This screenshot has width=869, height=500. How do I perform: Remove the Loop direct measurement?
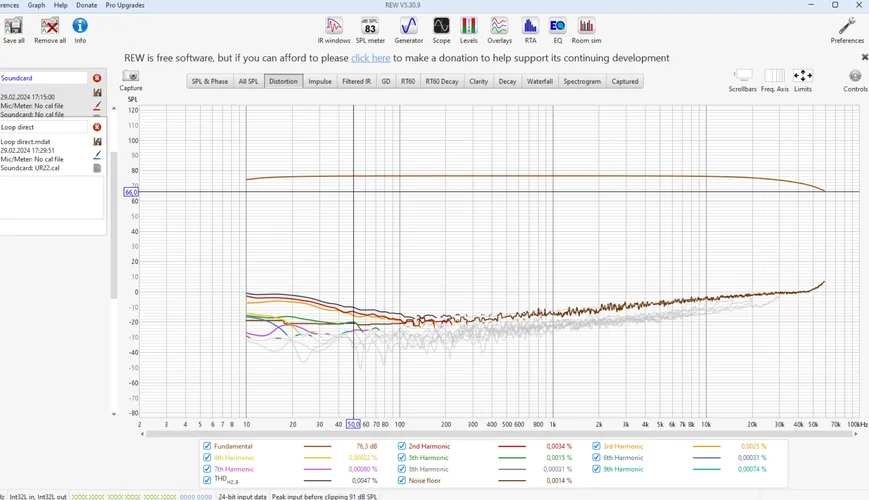tap(97, 128)
